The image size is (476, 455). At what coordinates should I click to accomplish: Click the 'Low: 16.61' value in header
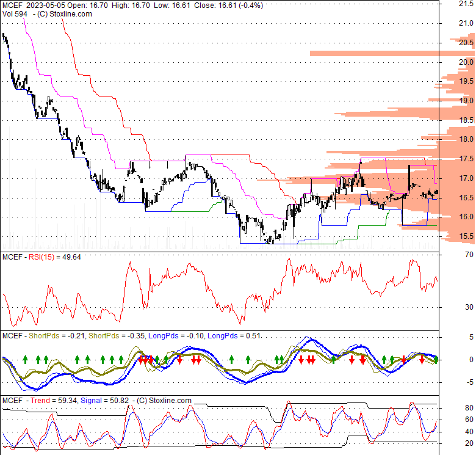pos(172,5)
